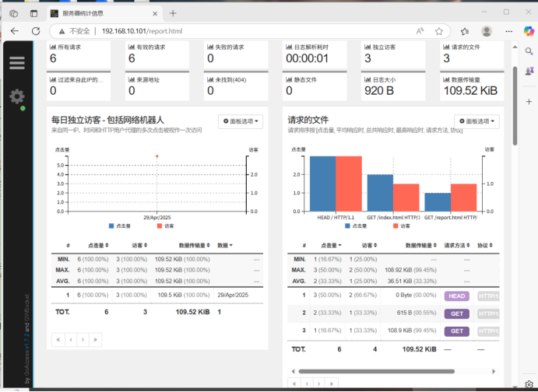Bookmark this page with star
Image resolution: width=538 pixels, height=392 pixels.
(x=439, y=31)
